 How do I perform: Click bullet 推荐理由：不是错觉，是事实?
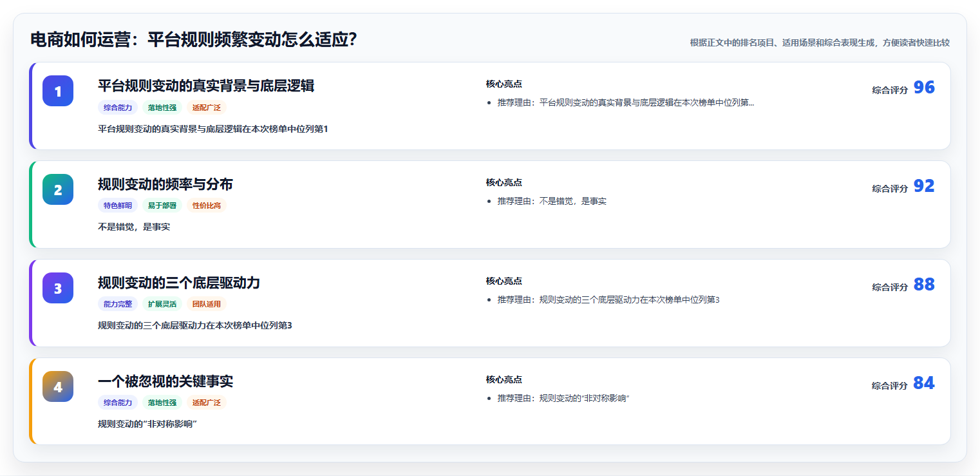tap(552, 201)
